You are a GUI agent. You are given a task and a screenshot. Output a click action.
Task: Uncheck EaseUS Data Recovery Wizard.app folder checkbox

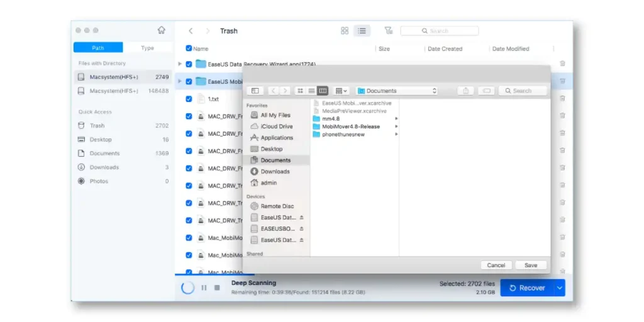pos(189,64)
